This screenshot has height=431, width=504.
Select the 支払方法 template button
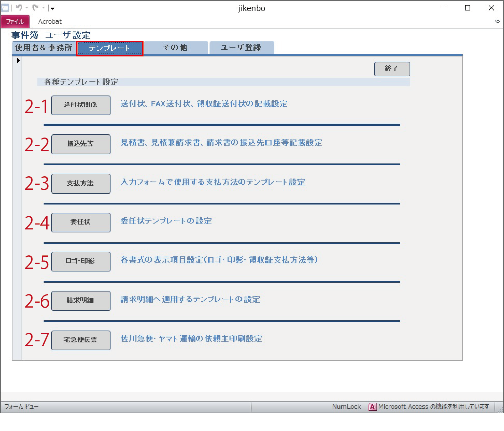point(81,183)
